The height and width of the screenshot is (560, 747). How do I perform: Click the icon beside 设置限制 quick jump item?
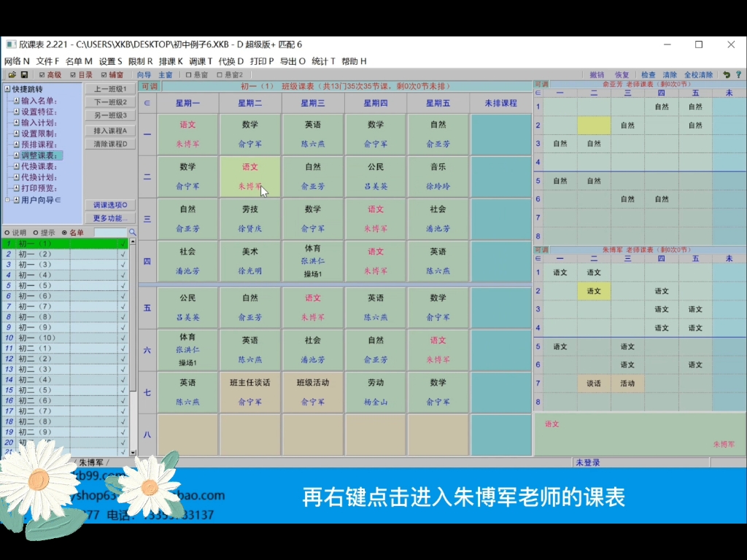(x=15, y=133)
